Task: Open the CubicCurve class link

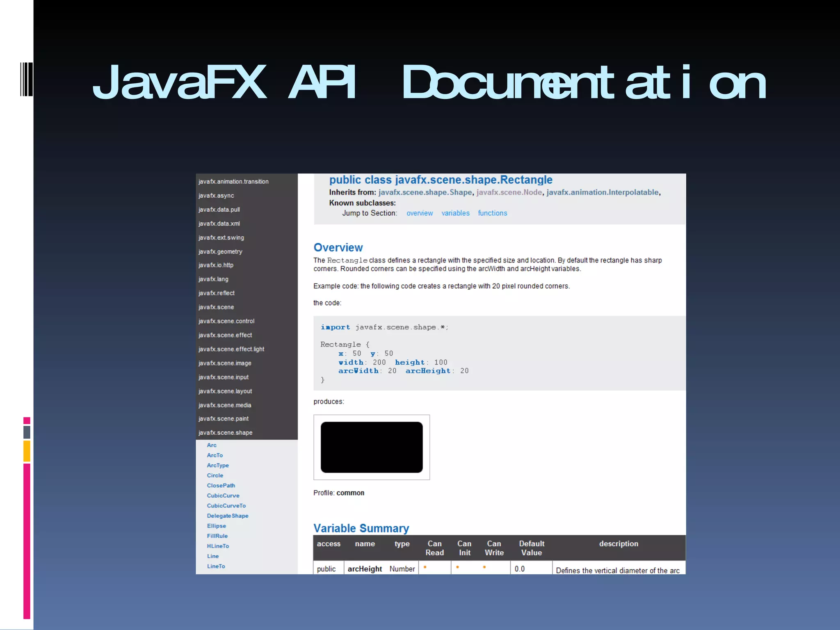Action: pyautogui.click(x=223, y=495)
